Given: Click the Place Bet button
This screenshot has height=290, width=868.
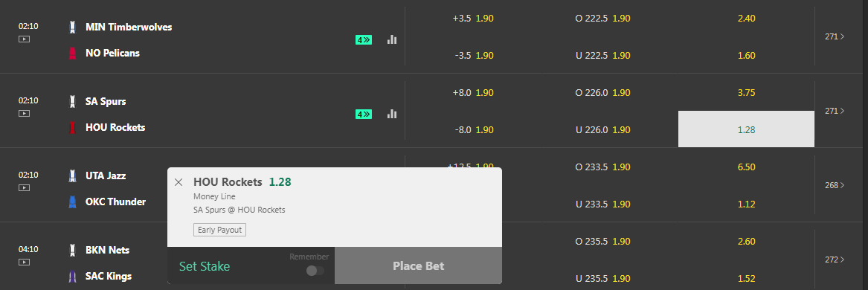Looking at the screenshot, I should 419,265.
